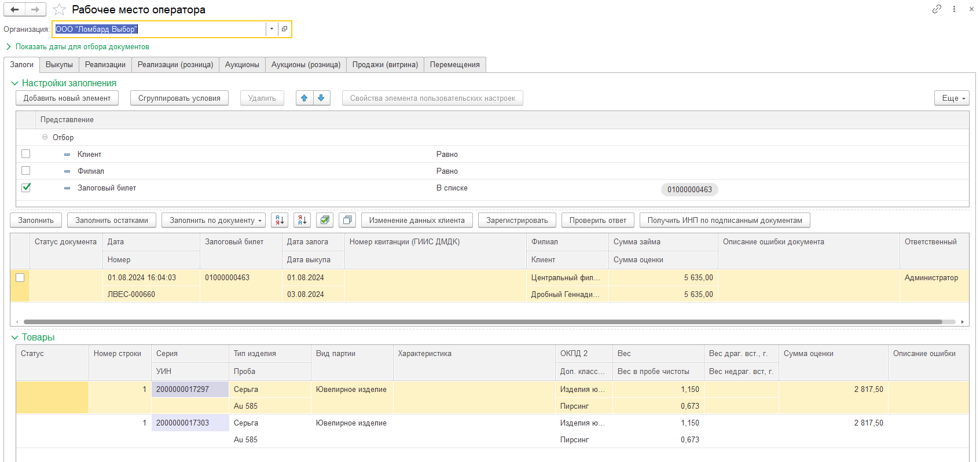Click the Администратор responsible cell
The width and height of the screenshot is (980, 462).
(x=934, y=277)
